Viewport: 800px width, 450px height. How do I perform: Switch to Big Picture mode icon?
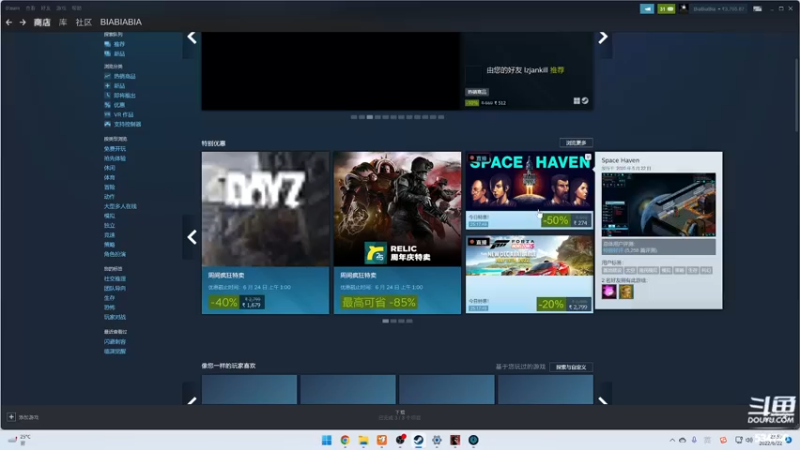[758, 9]
